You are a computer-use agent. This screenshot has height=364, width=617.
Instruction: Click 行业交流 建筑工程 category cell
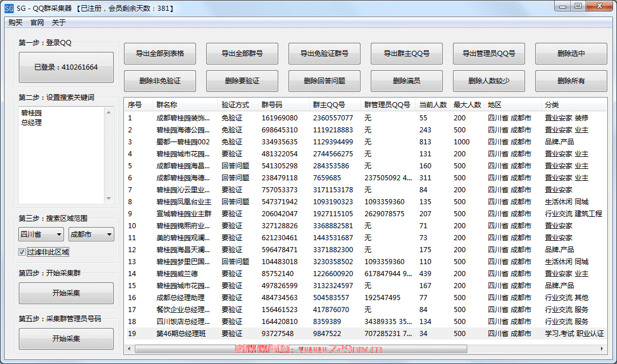coord(574,214)
